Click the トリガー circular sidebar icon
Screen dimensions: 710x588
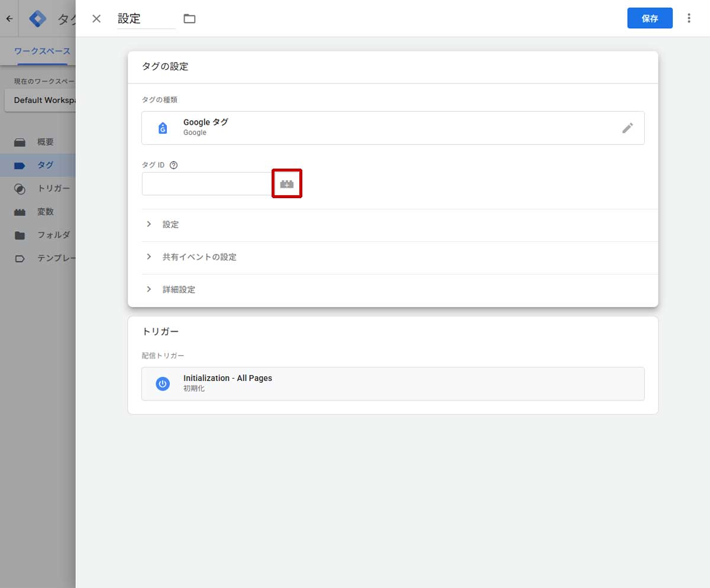pos(20,189)
